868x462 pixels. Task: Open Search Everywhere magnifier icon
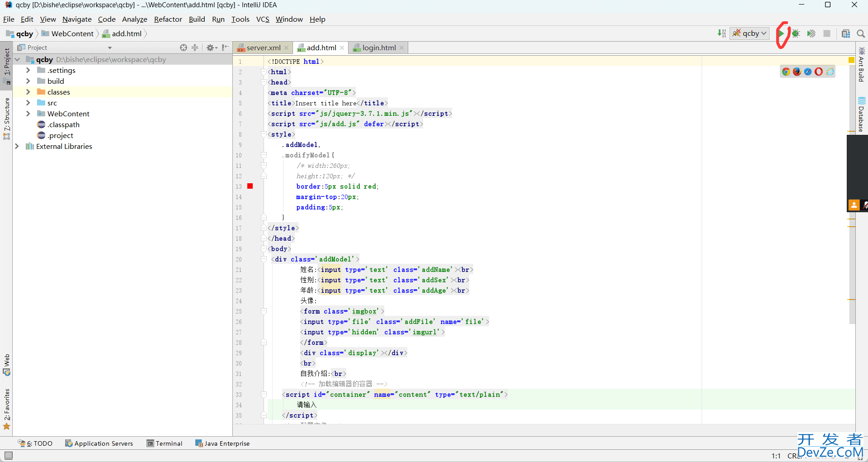point(861,33)
